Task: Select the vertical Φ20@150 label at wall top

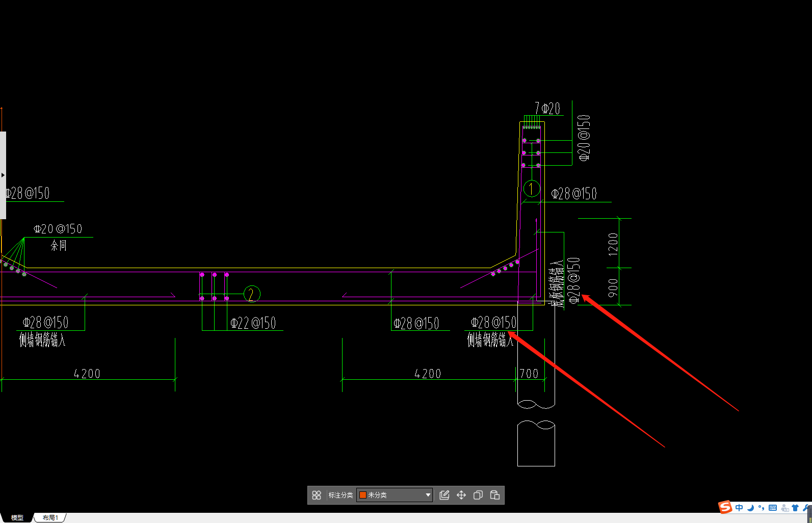Action: pos(584,138)
